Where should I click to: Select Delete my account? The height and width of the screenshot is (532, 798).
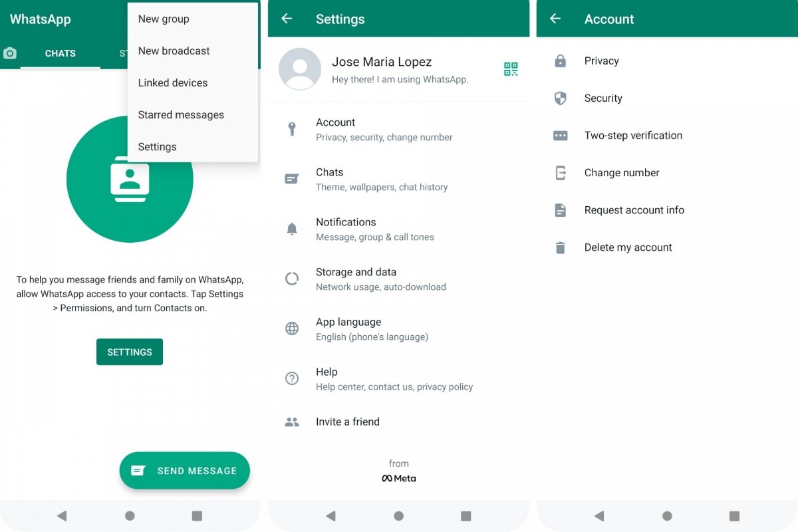[x=667, y=247]
